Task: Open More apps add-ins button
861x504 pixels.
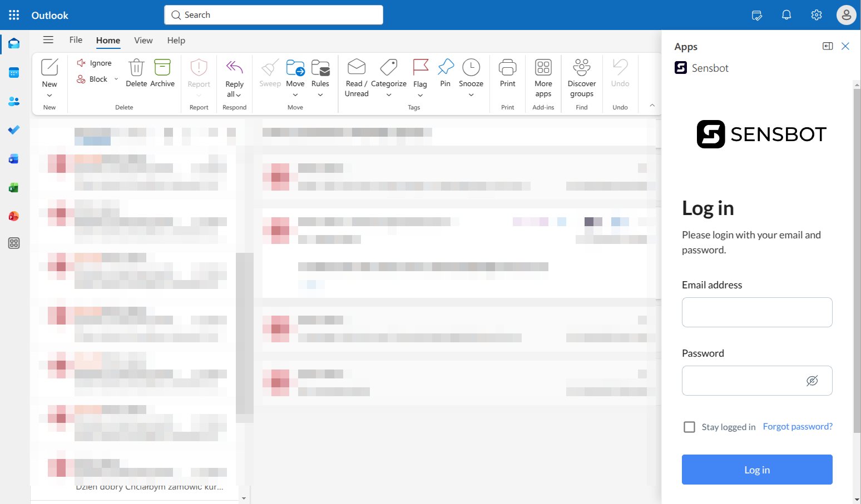Action: pos(543,77)
